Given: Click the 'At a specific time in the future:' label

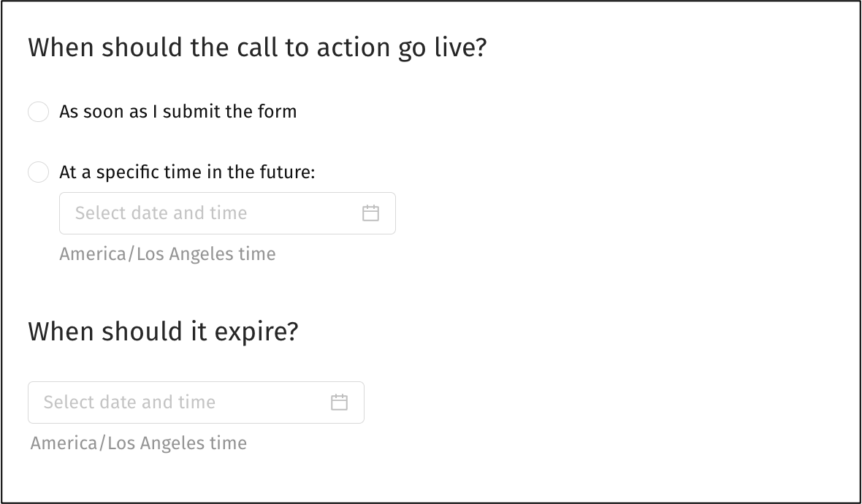Looking at the screenshot, I should [187, 172].
